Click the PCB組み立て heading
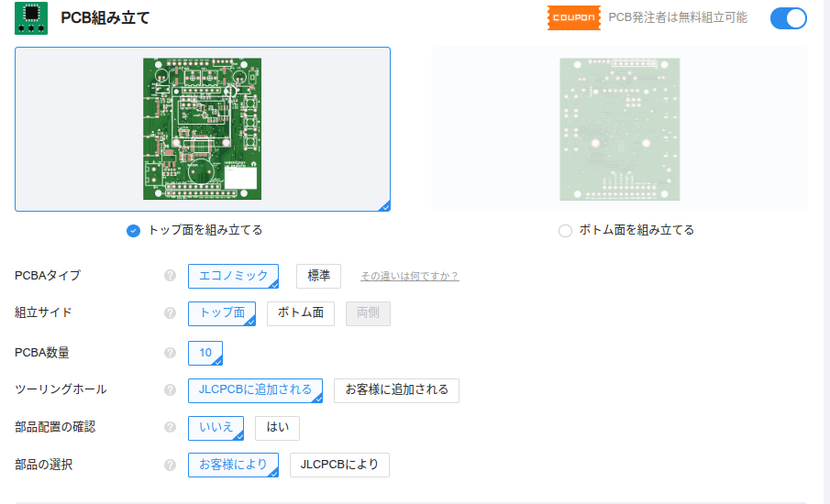Screen dimensions: 830x504 click(105, 18)
